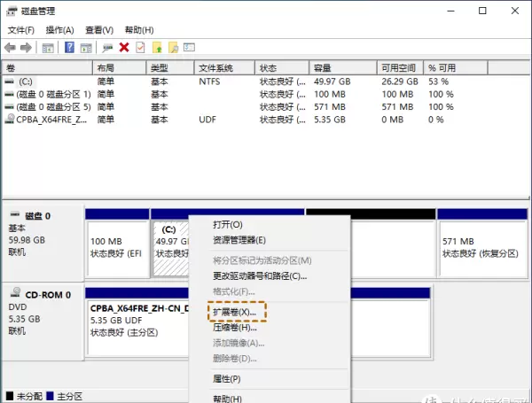Click the folder with magnifier search icon
This screenshot has width=532, height=403.
point(173,47)
